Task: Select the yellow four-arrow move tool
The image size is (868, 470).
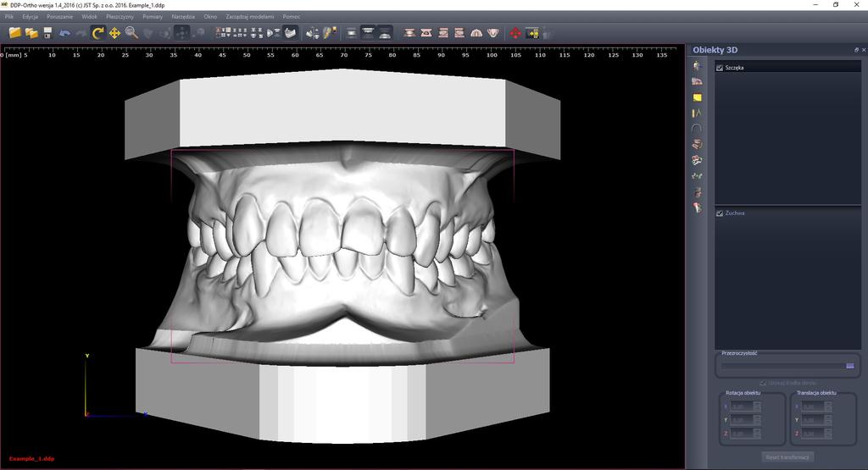Action: pos(114,33)
